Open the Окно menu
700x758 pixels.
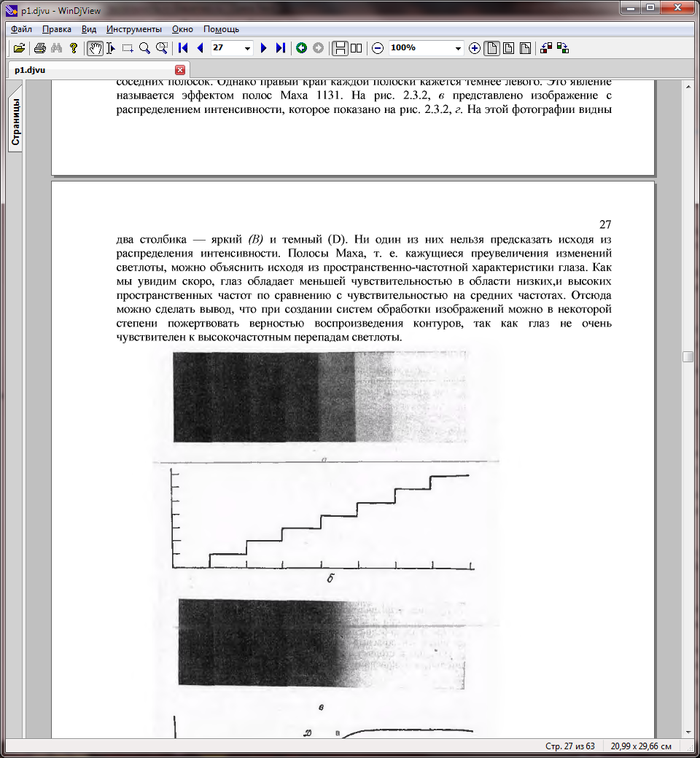pos(182,29)
